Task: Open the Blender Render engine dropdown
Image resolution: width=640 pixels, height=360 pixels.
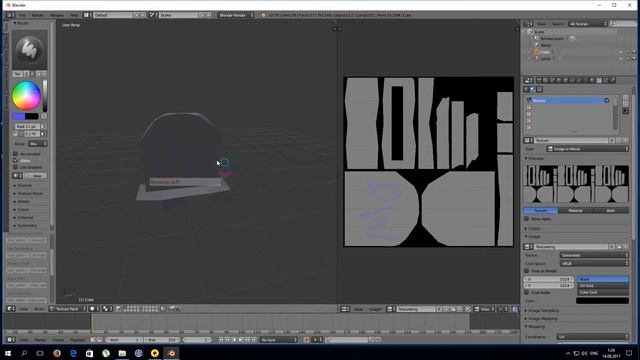Action: (x=236, y=15)
